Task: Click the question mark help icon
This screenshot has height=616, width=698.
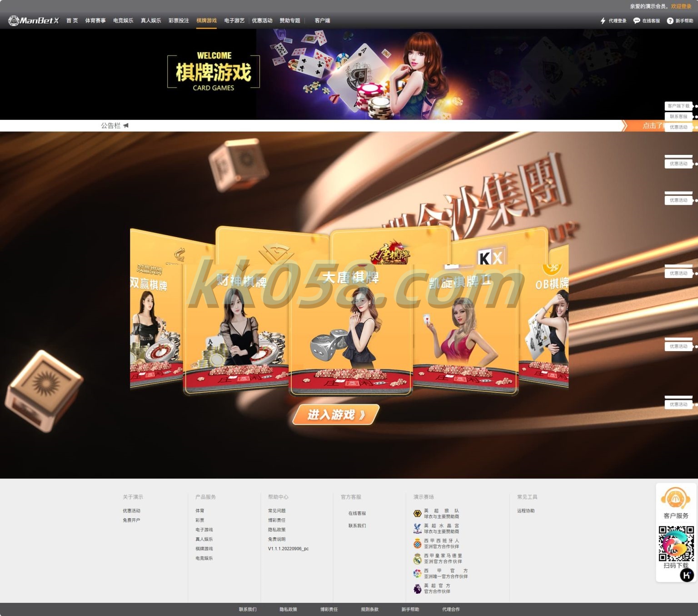Action: pyautogui.click(x=670, y=21)
